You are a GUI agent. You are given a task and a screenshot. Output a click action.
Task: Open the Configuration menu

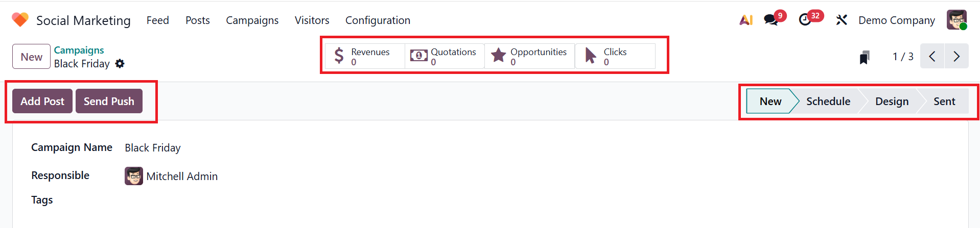tap(378, 20)
